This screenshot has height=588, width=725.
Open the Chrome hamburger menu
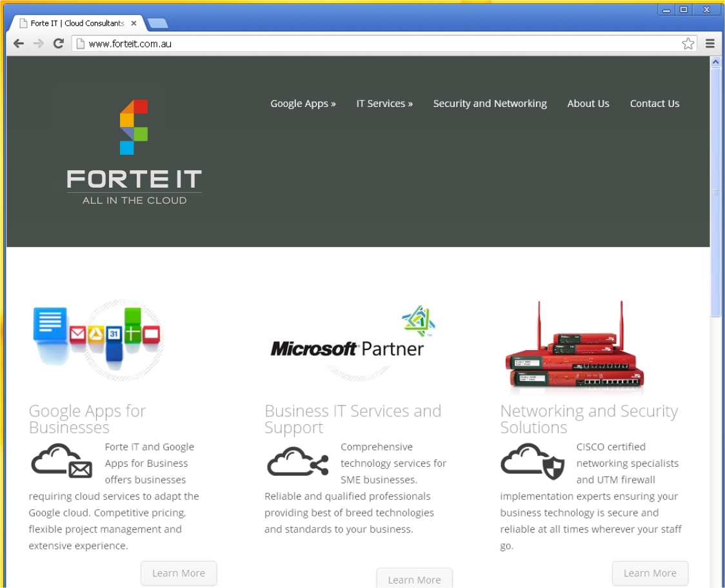pyautogui.click(x=710, y=44)
